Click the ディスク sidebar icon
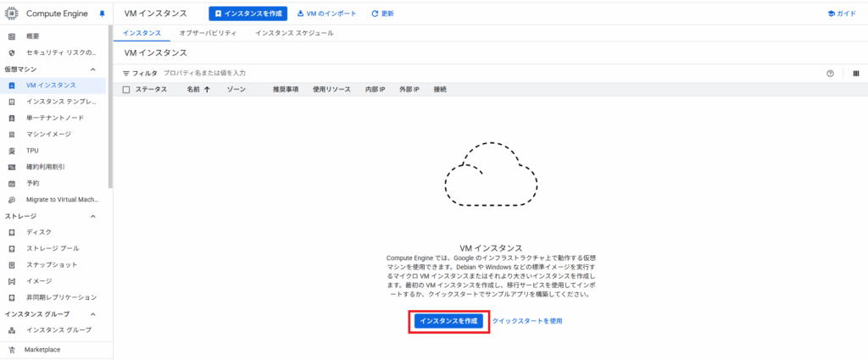 [x=12, y=232]
